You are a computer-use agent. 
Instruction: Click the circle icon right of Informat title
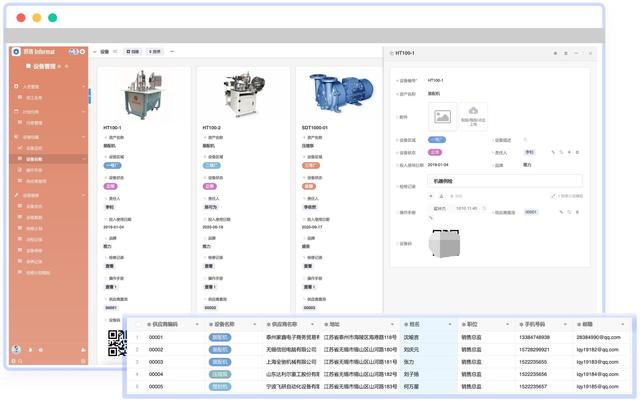pyautogui.click(x=82, y=51)
